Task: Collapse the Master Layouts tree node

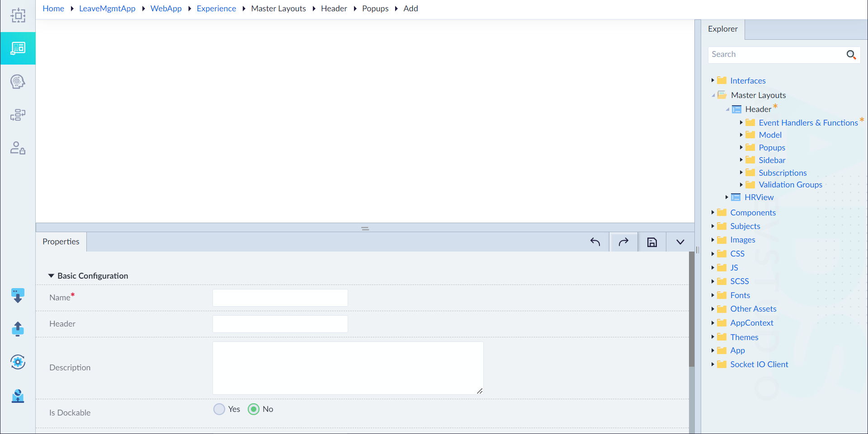Action: point(713,95)
